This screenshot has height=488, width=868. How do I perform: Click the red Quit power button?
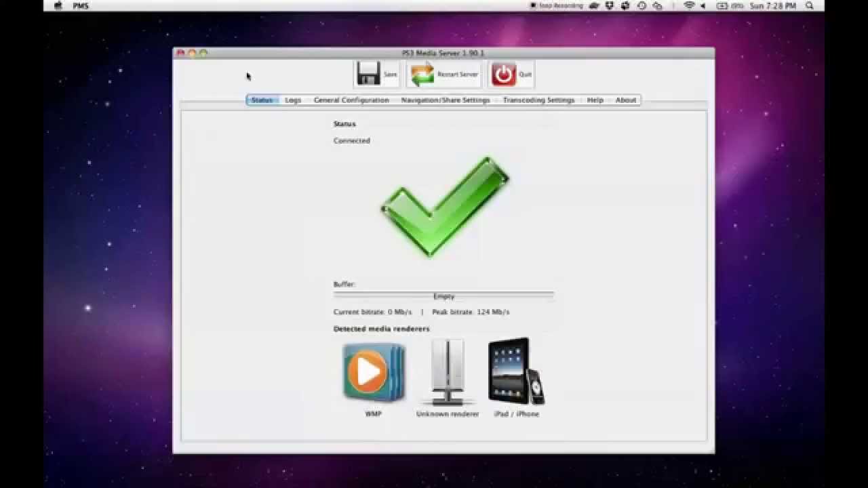pyautogui.click(x=511, y=74)
